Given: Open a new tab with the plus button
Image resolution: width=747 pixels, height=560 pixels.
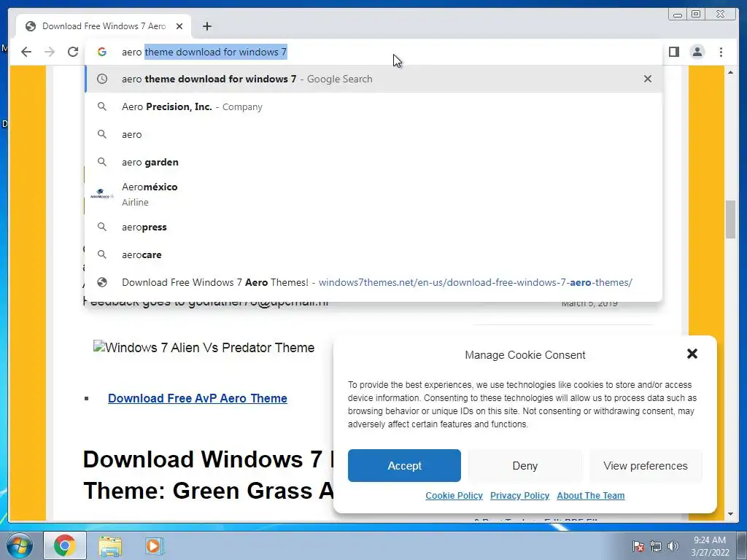Looking at the screenshot, I should click(x=206, y=26).
